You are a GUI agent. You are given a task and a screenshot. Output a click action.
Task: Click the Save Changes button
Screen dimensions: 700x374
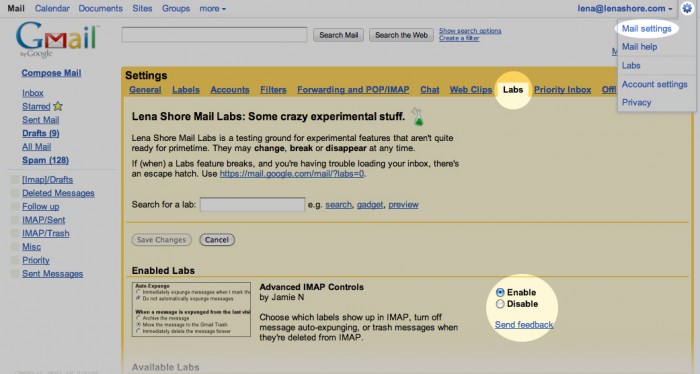point(161,240)
